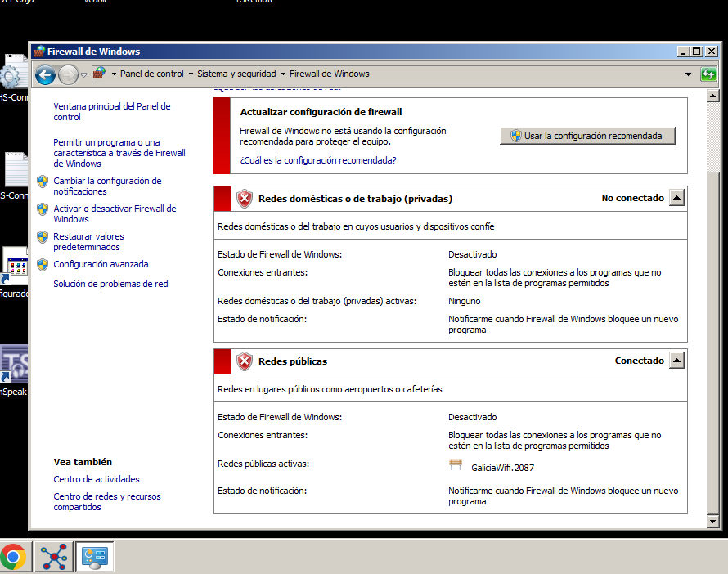728x574 pixels.
Task: Open Activar o desactivar Firewall de Windows
Action: tap(115, 213)
